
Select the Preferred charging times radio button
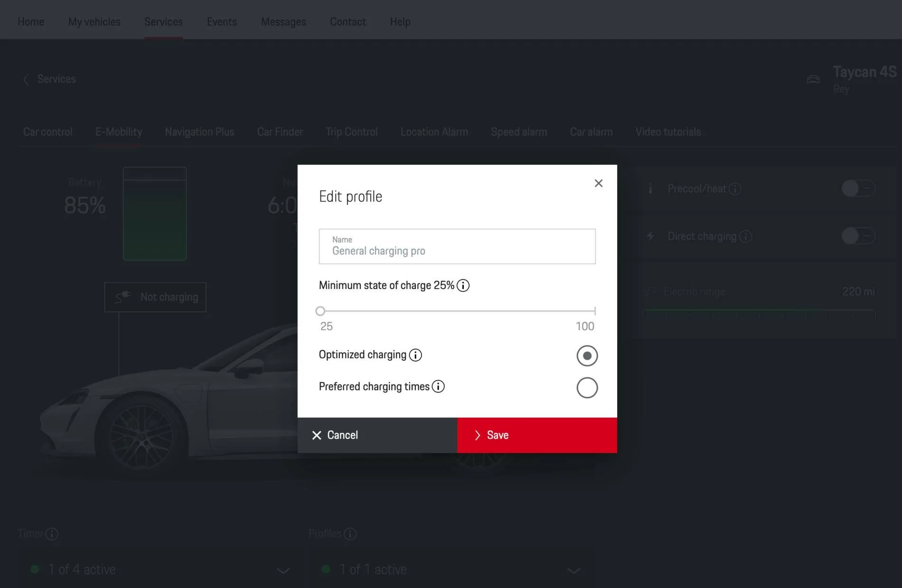click(x=587, y=388)
